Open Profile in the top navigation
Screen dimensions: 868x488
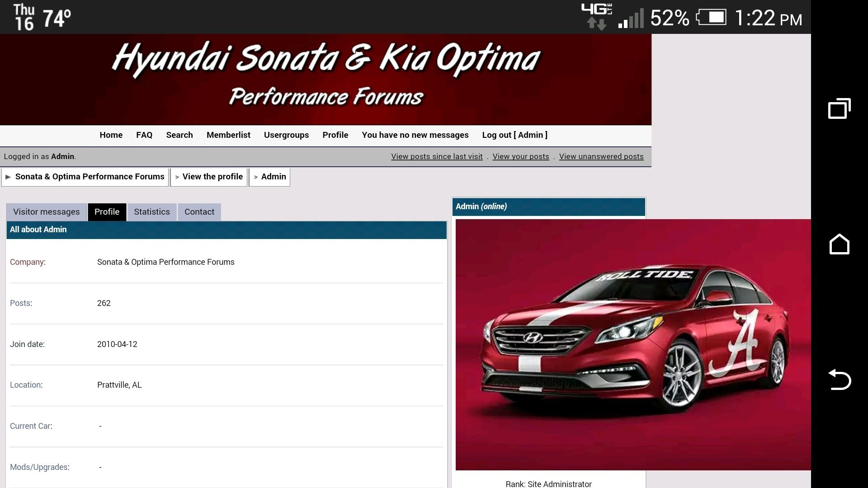pyautogui.click(x=335, y=135)
